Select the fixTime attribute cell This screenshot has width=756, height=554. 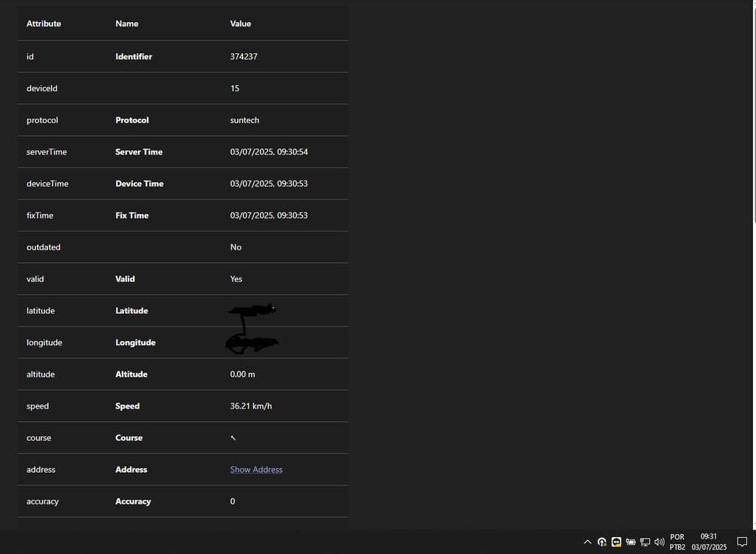point(40,216)
